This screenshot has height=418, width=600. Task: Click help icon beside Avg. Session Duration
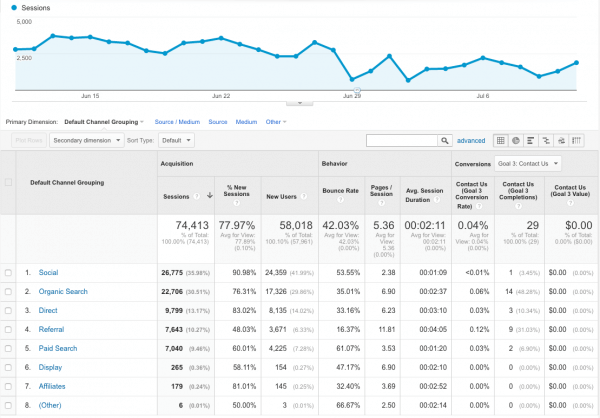pos(437,200)
